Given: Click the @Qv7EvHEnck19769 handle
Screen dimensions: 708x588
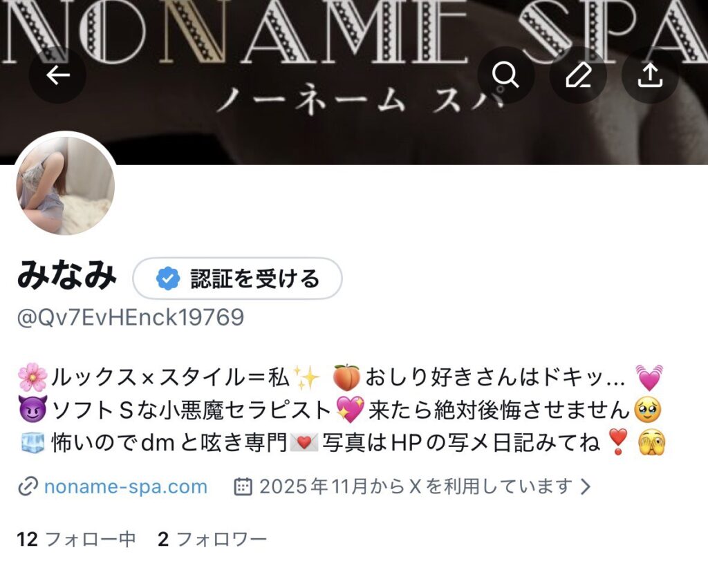Looking at the screenshot, I should click(x=131, y=317).
